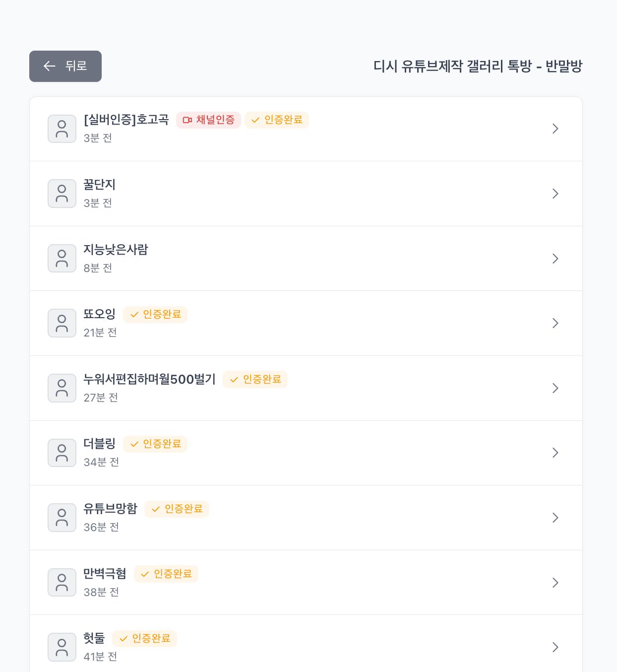Open the 또오잉 list item name
617x672 pixels.
pos(99,314)
